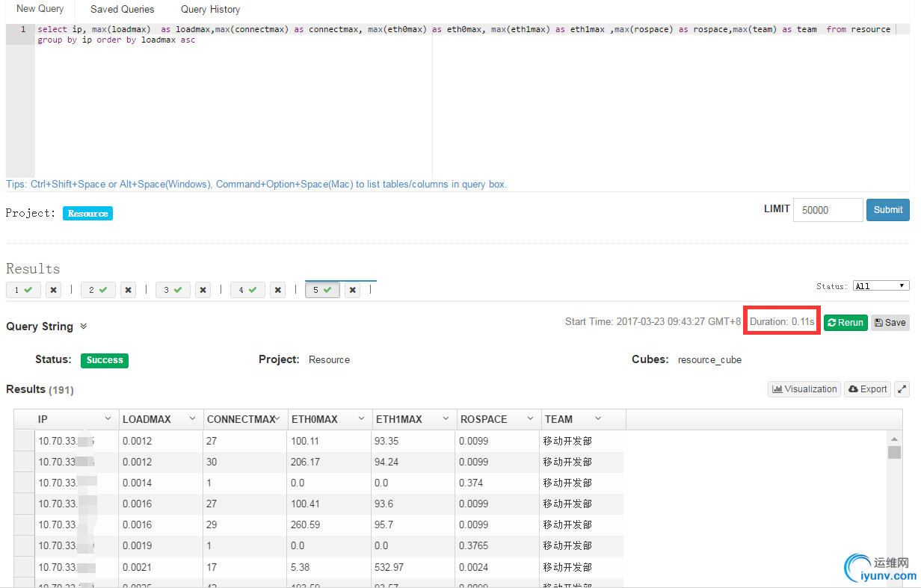Open LOADMAX column dropdown menu
The image size is (921, 588).
[x=192, y=419]
